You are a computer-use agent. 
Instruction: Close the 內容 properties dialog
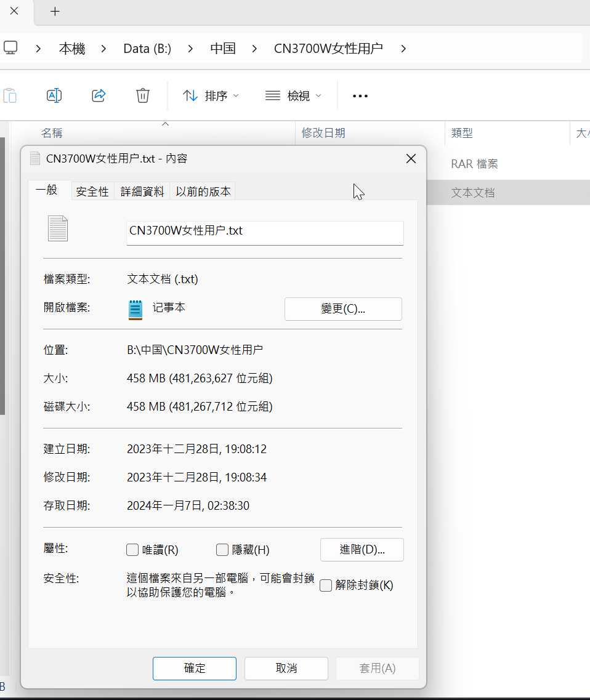tap(411, 158)
